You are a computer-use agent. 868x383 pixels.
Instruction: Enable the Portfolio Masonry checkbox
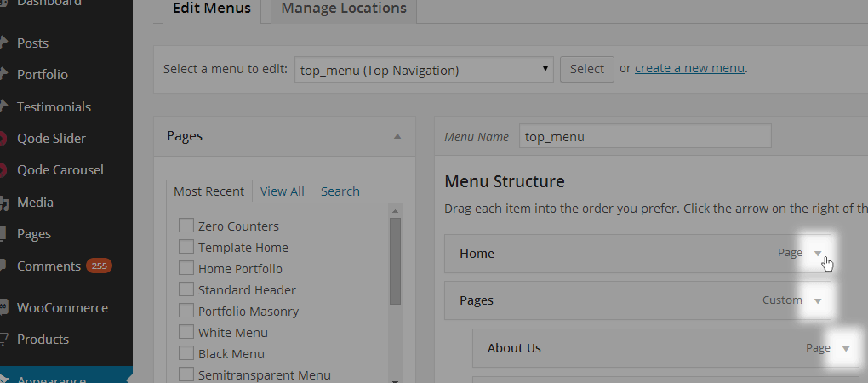pos(186,311)
